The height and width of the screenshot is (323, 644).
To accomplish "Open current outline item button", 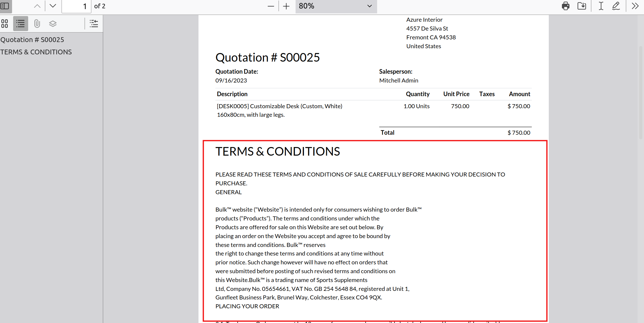I will point(94,24).
